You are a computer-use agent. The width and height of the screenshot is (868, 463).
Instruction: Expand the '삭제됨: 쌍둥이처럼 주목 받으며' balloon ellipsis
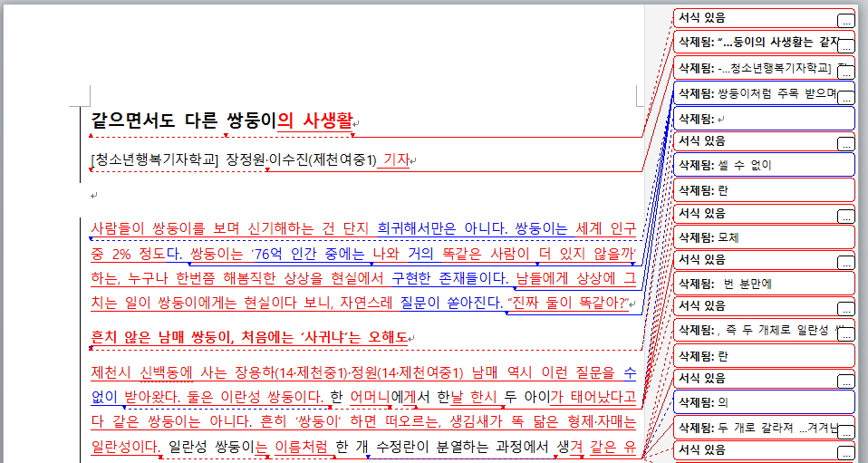(845, 97)
